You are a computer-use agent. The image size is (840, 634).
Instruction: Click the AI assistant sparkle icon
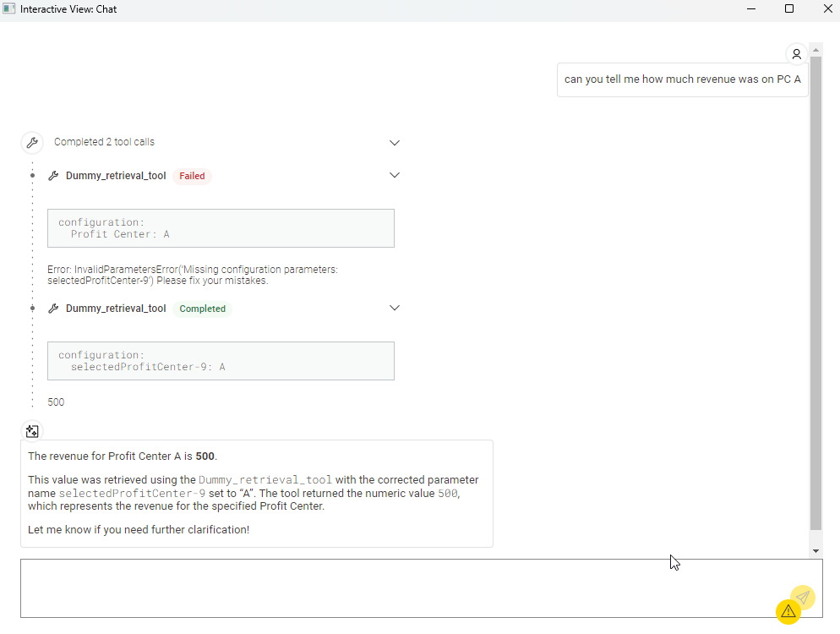tap(32, 431)
